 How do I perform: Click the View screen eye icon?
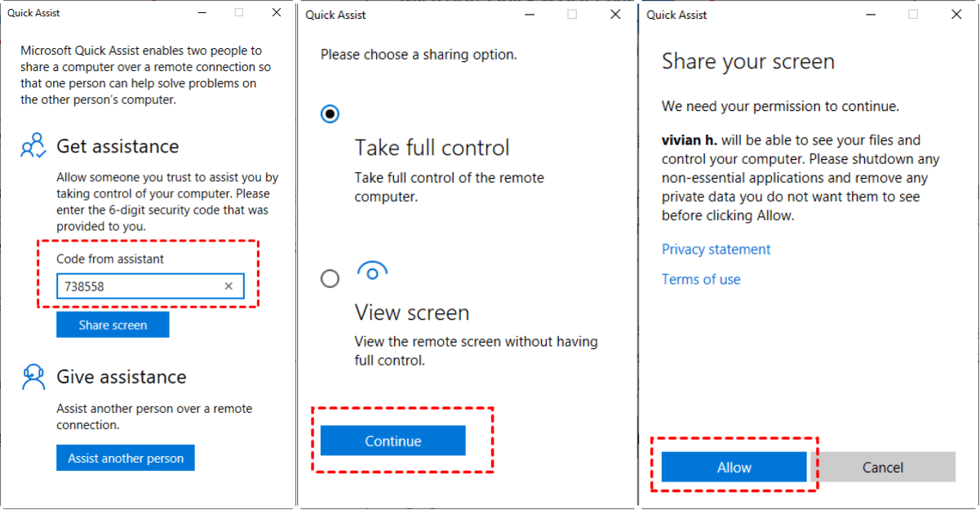372,273
